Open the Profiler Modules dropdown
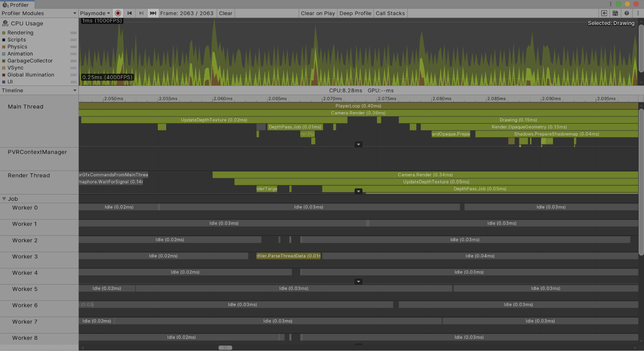Viewport: 644px width, 351px height. 39,13
